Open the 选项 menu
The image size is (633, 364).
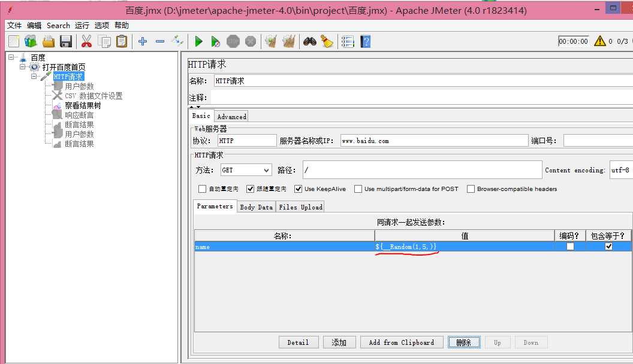[x=102, y=25]
